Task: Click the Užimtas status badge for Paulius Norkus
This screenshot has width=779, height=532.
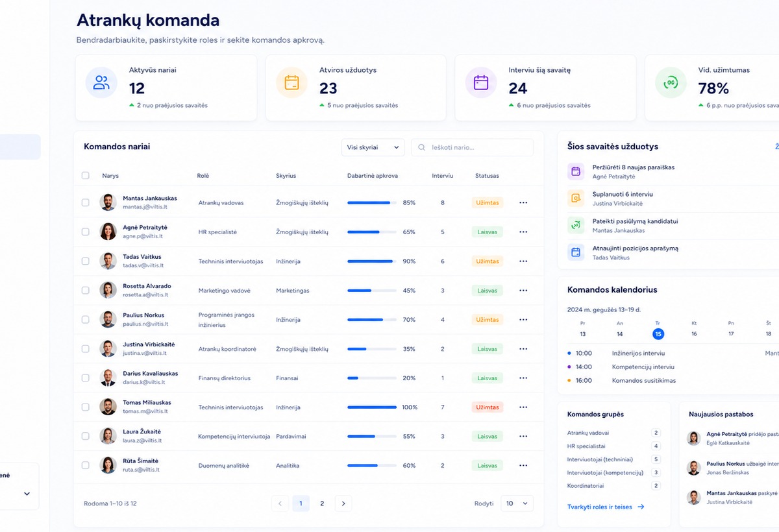Action: (x=488, y=319)
